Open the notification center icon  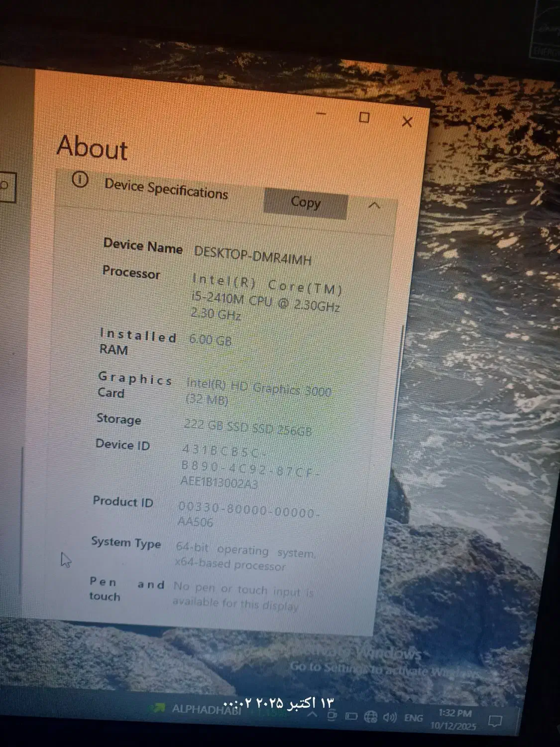click(x=494, y=720)
